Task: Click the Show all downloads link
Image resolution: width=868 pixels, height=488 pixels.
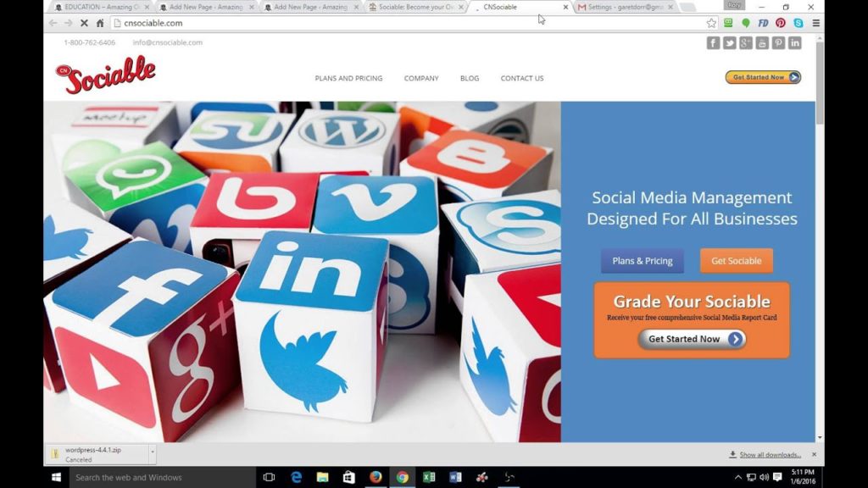Action: click(770, 455)
